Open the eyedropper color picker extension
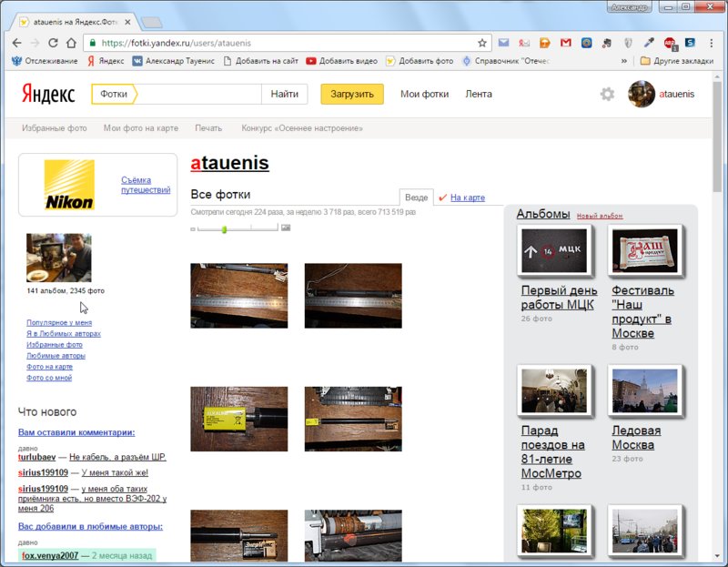 (x=649, y=43)
